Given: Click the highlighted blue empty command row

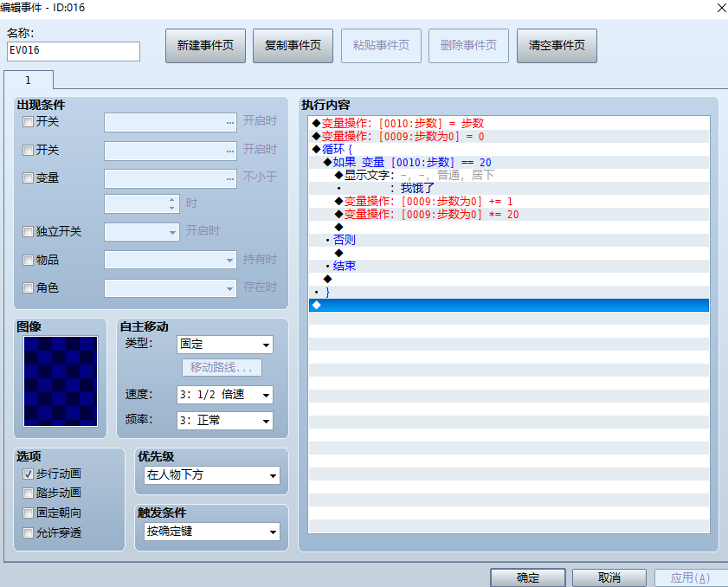Looking at the screenshot, I should (x=509, y=305).
